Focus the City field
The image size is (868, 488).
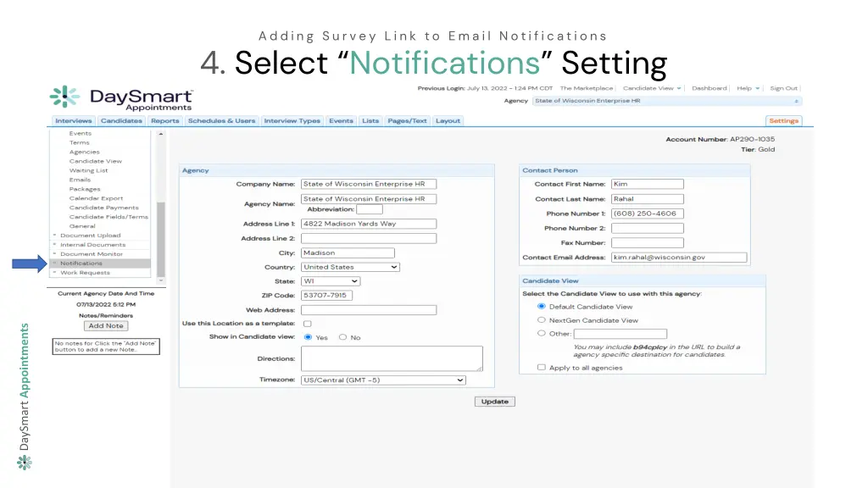point(348,252)
